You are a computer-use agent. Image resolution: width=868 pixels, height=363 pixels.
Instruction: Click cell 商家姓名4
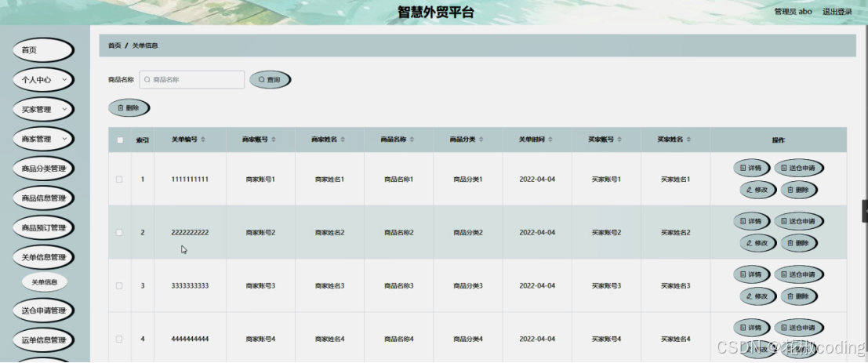coord(329,339)
